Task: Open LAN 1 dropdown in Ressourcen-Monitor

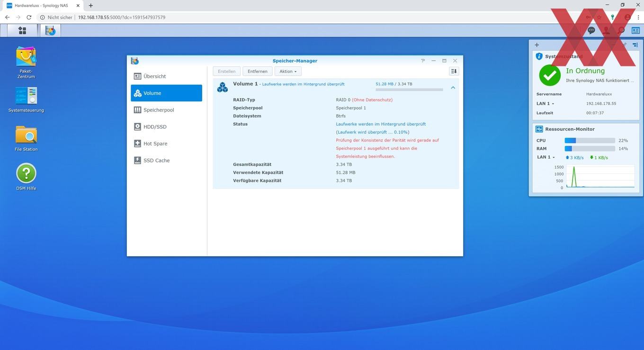Action: click(x=546, y=157)
